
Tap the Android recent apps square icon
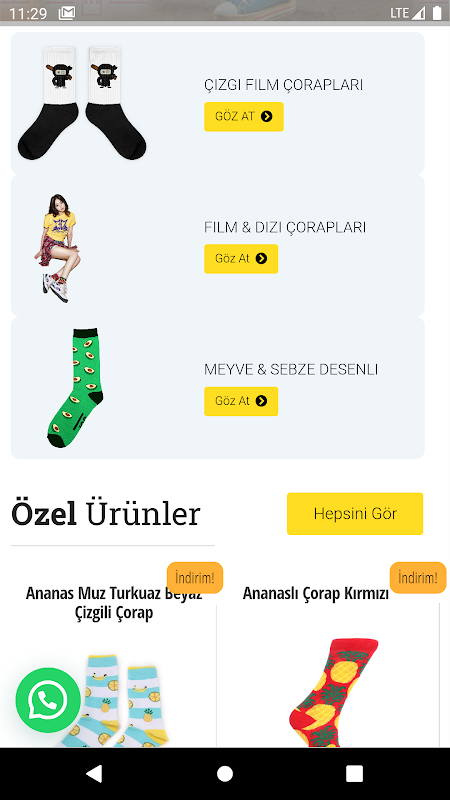pos(355,773)
